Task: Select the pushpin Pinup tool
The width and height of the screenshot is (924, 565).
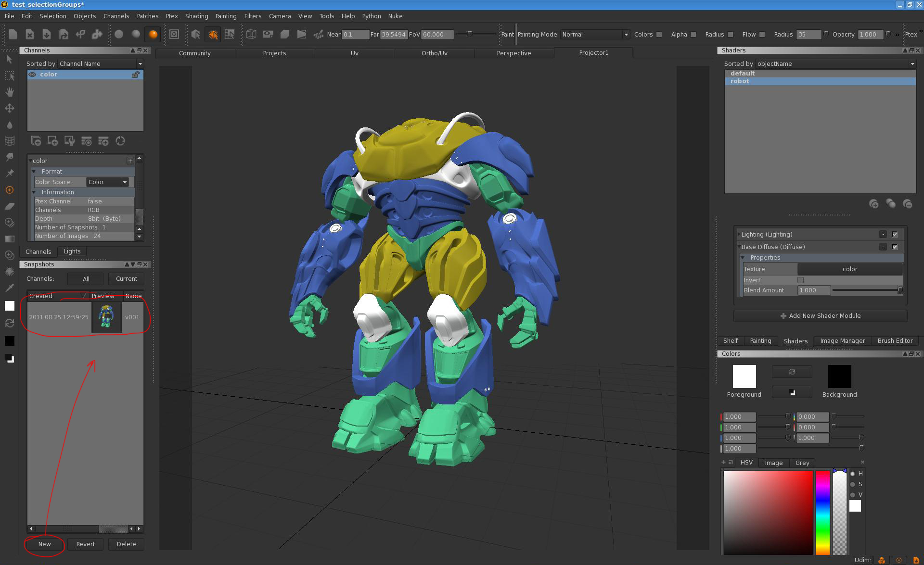Action: pos(9,174)
